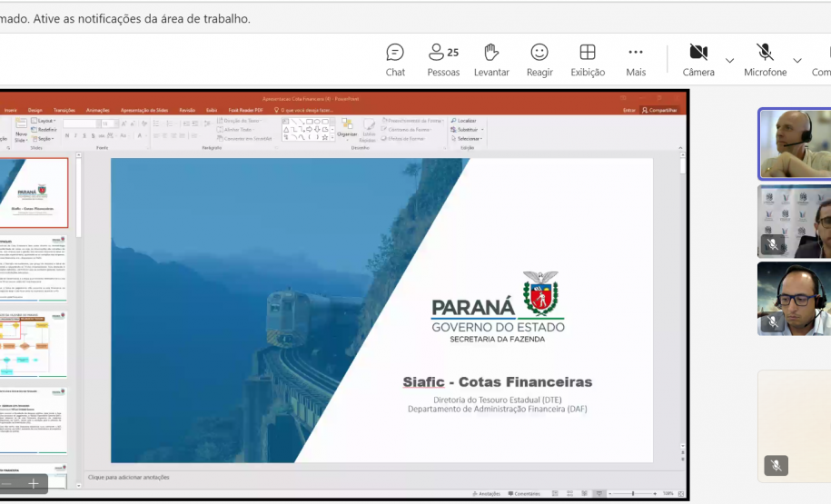This screenshot has height=504, width=831.
Task: Click Redefinir in the Slides group
Action: pos(44,129)
